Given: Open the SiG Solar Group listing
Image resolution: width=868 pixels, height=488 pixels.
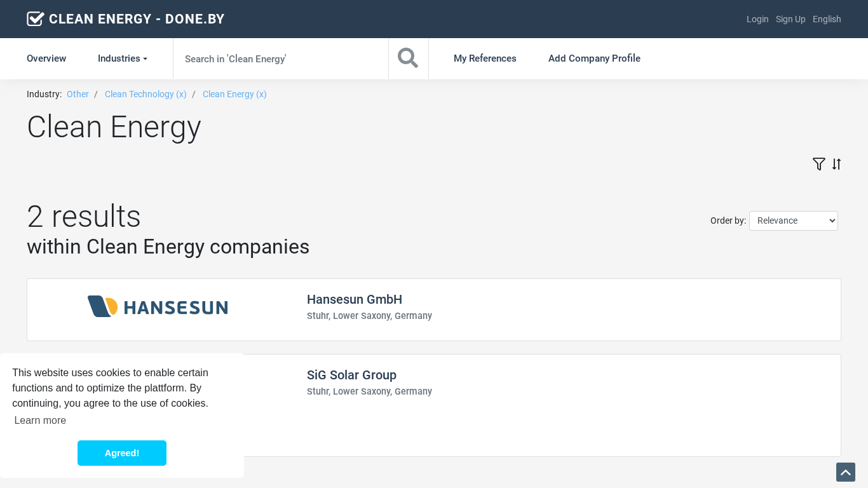Looking at the screenshot, I should click(351, 375).
